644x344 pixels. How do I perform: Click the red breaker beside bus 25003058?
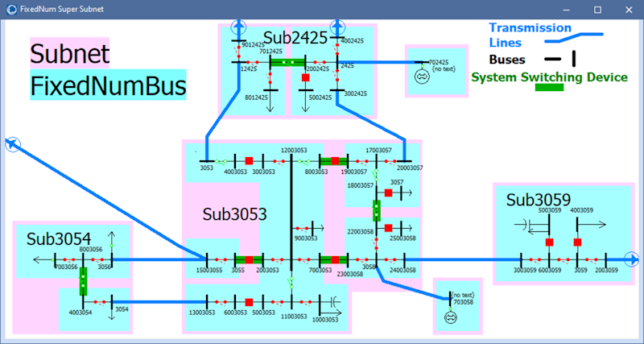[388, 228]
